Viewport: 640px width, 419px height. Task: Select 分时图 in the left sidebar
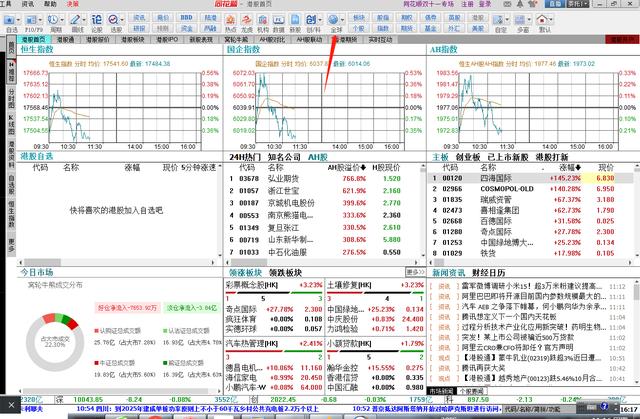coord(11,99)
